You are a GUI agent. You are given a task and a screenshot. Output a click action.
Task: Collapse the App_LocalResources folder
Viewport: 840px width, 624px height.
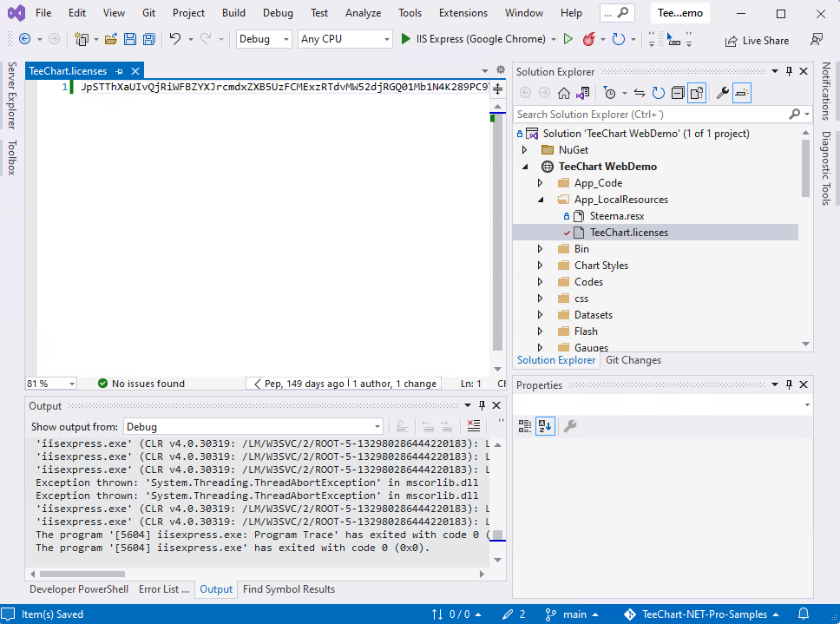coord(541,200)
